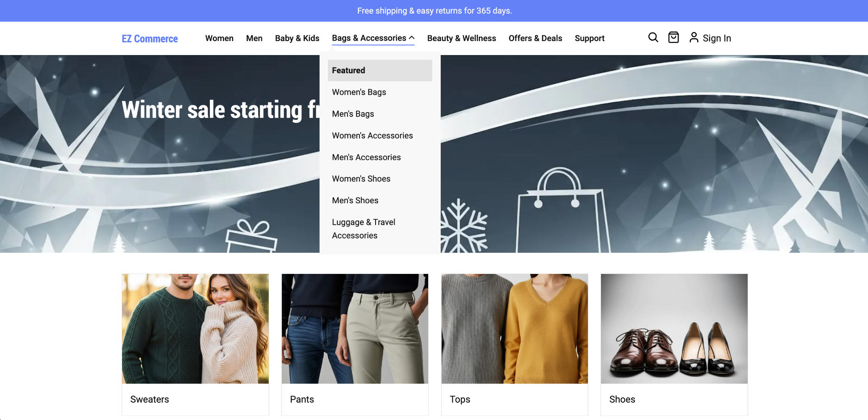The height and width of the screenshot is (420, 868).
Task: Open the Beauty & Wellness menu
Action: coord(462,38)
